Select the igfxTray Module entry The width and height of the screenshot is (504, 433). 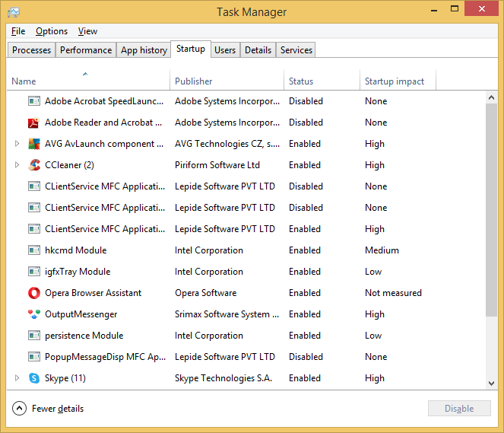click(78, 272)
